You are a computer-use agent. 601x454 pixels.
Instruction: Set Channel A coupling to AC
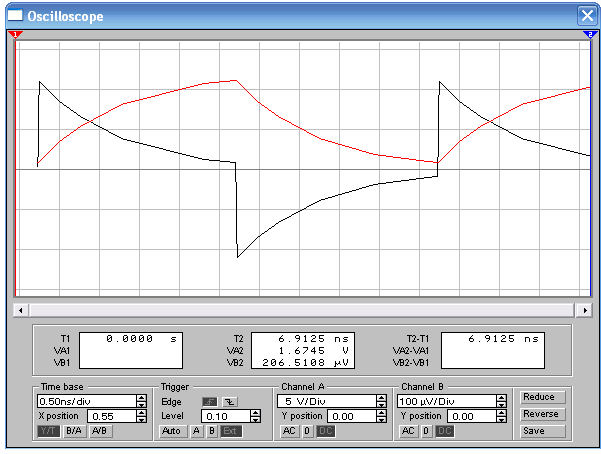[289, 431]
